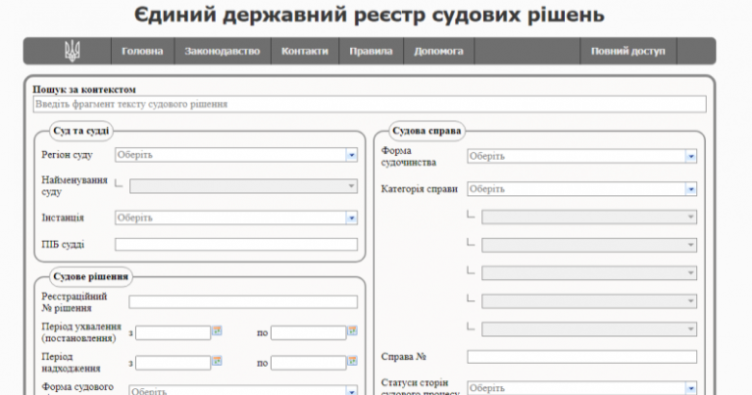Click the ПІБ судді input field
This screenshot has width=752, height=395.
(x=236, y=244)
